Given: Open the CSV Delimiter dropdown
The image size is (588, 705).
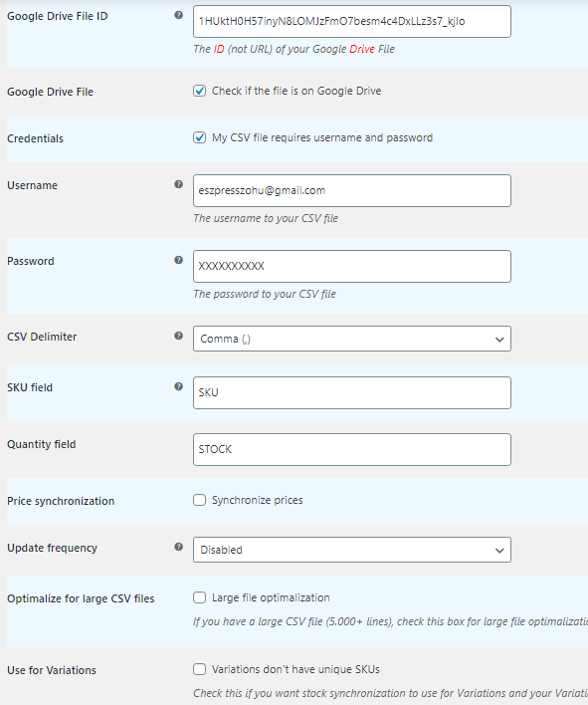Looking at the screenshot, I should click(352, 339).
